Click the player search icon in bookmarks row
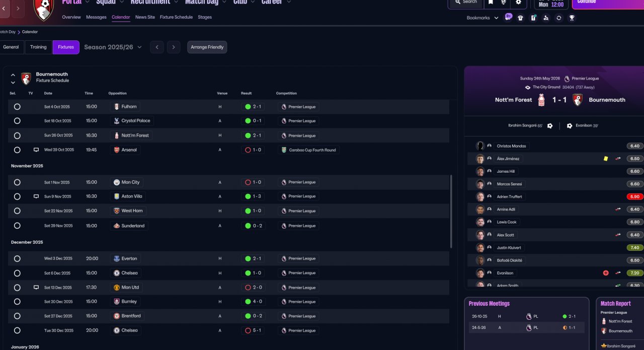 point(546,18)
